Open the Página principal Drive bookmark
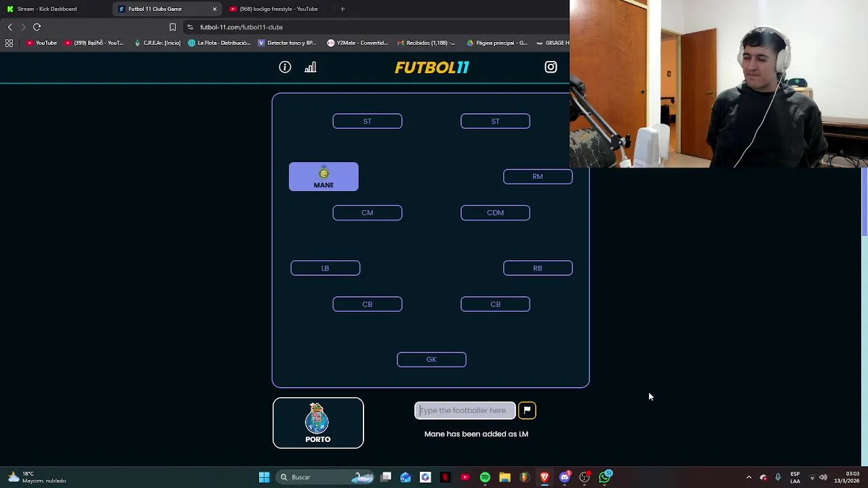Image resolution: width=868 pixels, height=488 pixels. coord(496,43)
